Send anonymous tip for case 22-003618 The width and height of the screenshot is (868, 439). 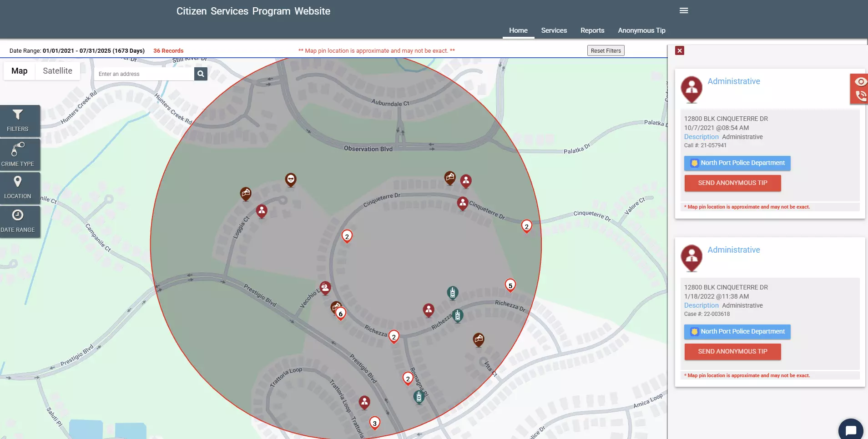732,352
